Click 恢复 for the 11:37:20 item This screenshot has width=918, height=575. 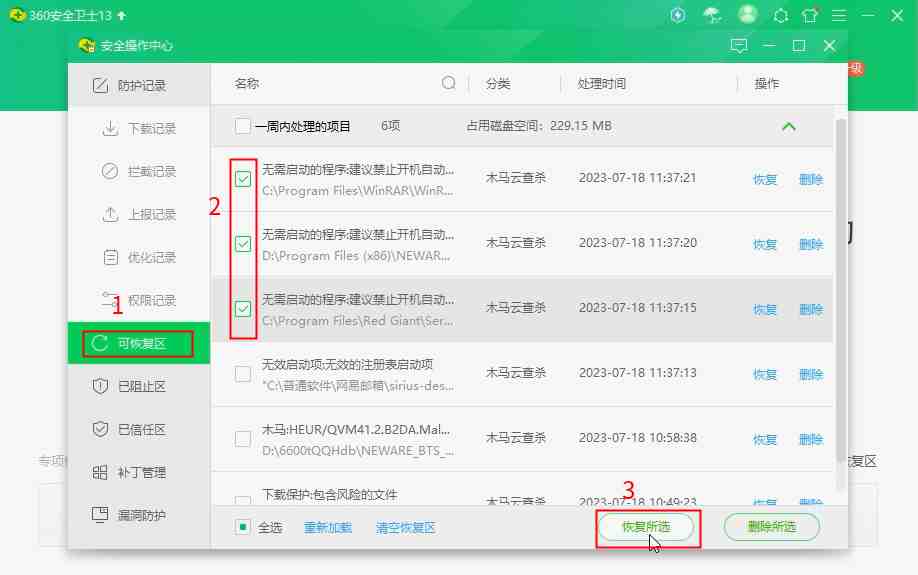click(765, 244)
